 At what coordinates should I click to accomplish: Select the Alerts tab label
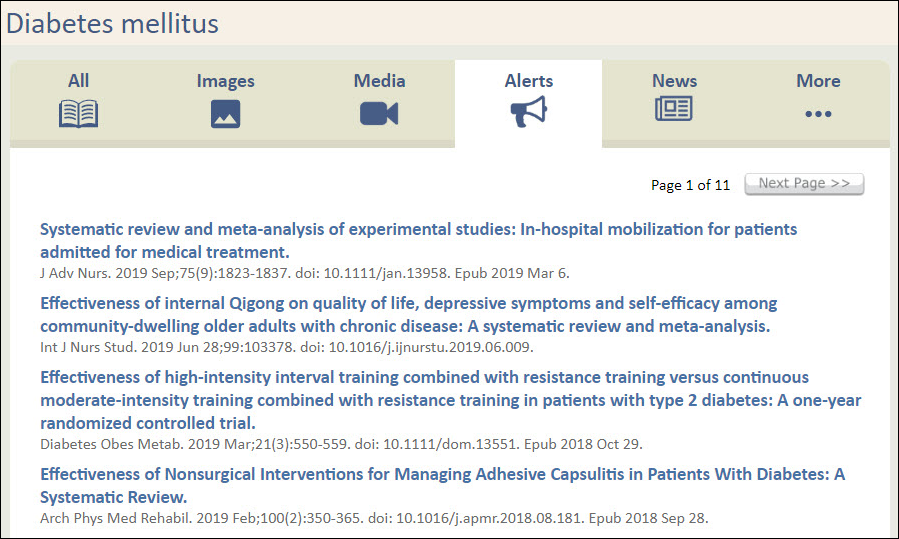[528, 81]
